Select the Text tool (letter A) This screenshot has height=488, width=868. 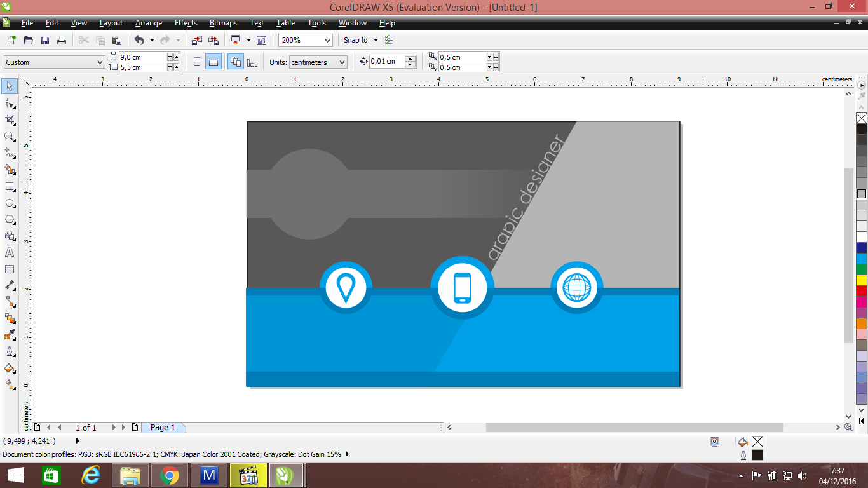(x=10, y=252)
